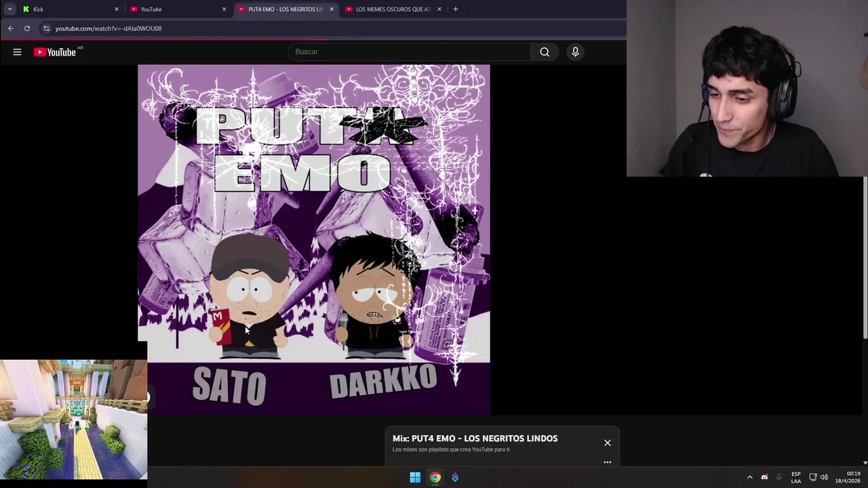Select the youtube.com address bar URL
This screenshot has height=488, width=868.
pos(108,28)
